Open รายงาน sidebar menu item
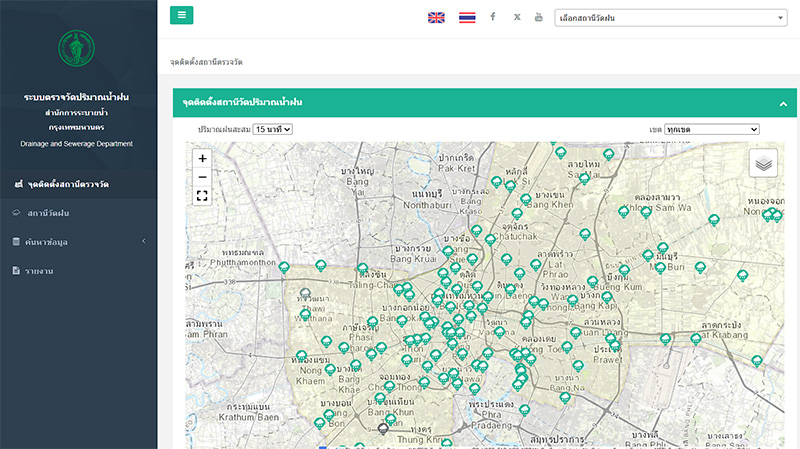Image resolution: width=800 pixels, height=449 pixels. pos(79,271)
